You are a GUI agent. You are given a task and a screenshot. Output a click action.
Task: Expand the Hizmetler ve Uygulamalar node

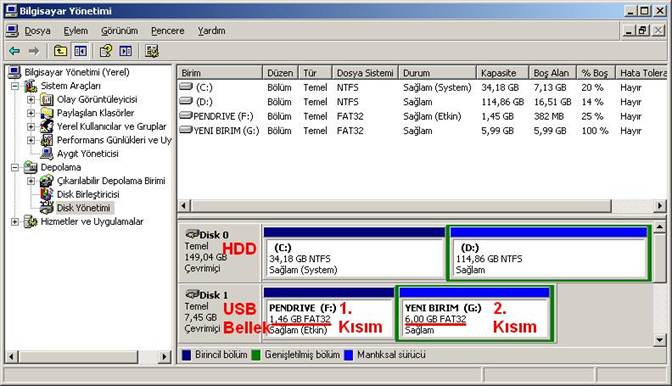(15, 222)
